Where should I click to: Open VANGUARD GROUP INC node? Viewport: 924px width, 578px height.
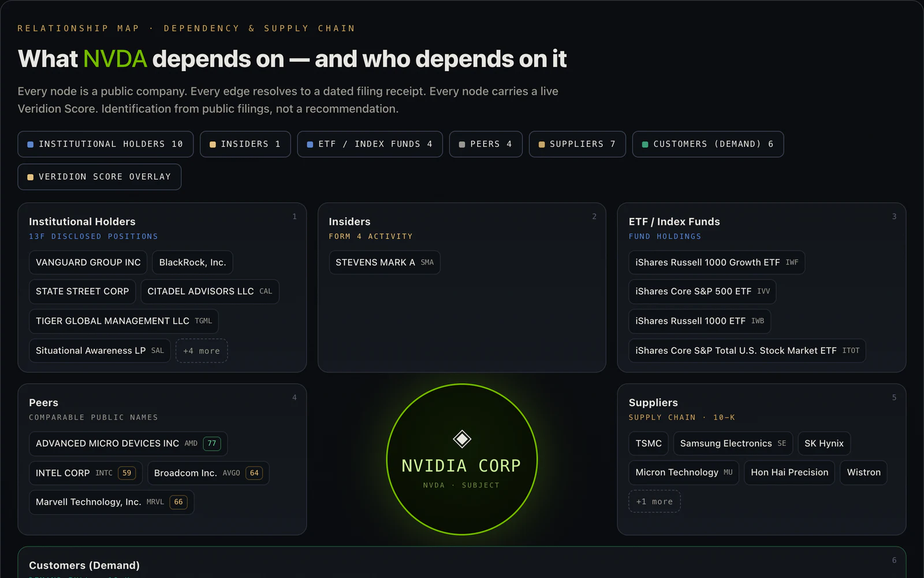pos(88,262)
